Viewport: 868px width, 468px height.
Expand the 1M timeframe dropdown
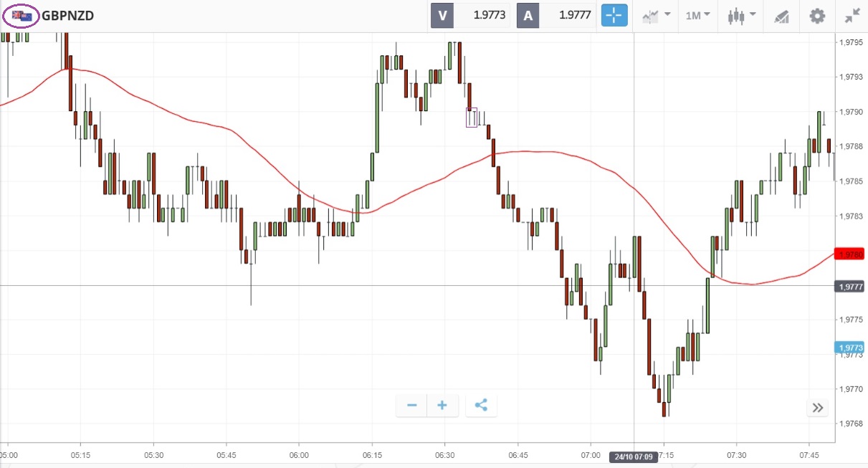(697, 15)
